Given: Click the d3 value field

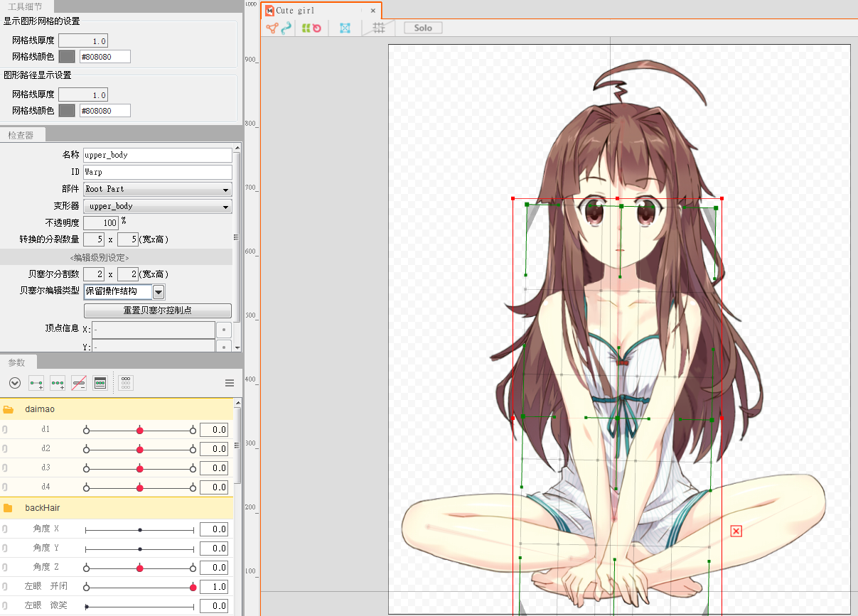Looking at the screenshot, I should tap(214, 468).
